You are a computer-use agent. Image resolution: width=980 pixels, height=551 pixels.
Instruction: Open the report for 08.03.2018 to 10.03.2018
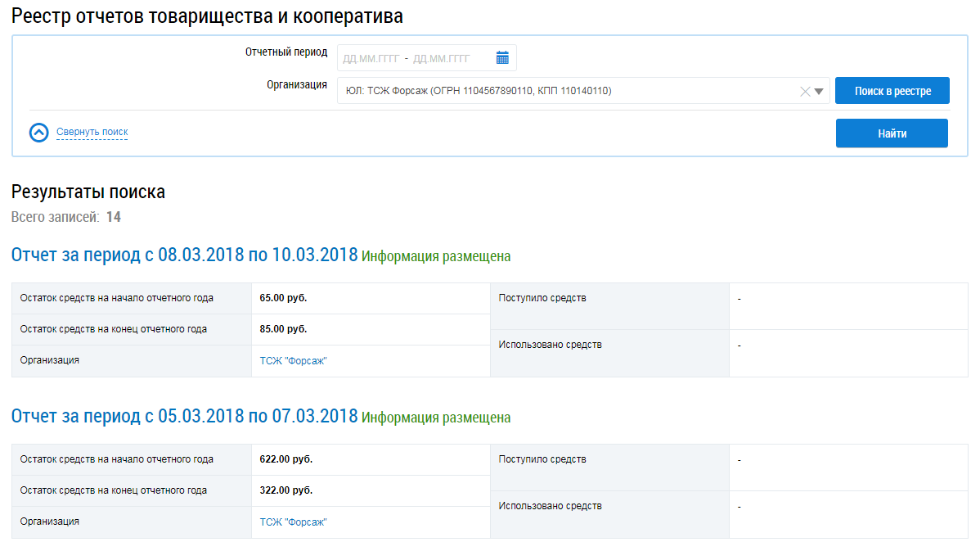click(184, 255)
